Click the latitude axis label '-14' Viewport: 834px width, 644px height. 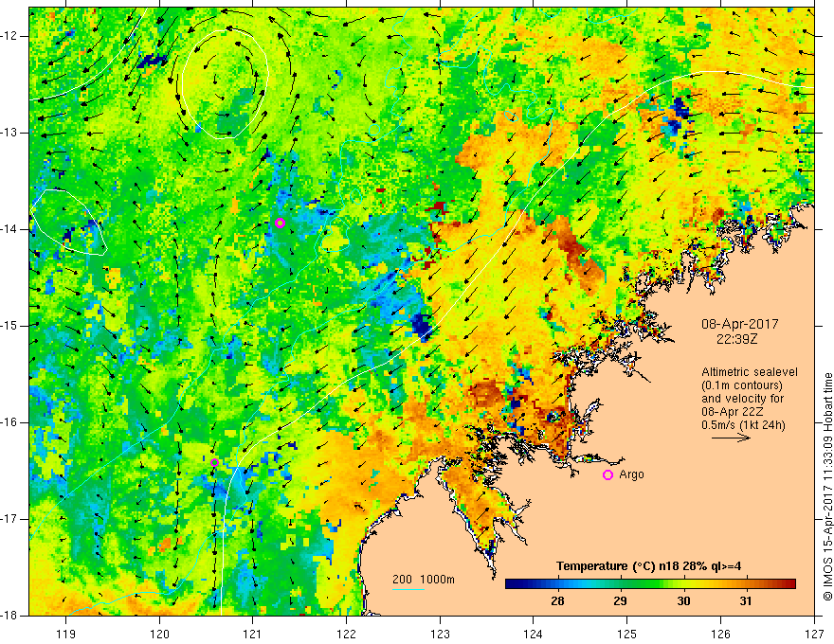pos(9,229)
